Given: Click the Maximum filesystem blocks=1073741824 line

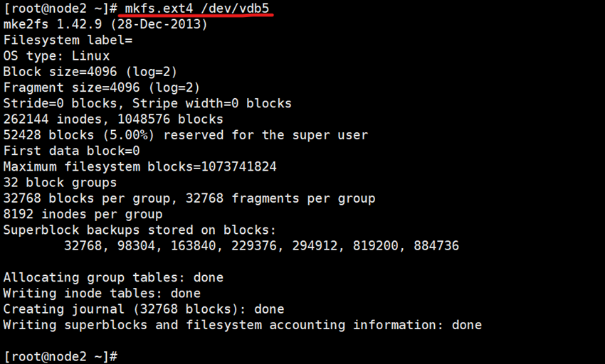Looking at the screenshot, I should click(x=140, y=166).
